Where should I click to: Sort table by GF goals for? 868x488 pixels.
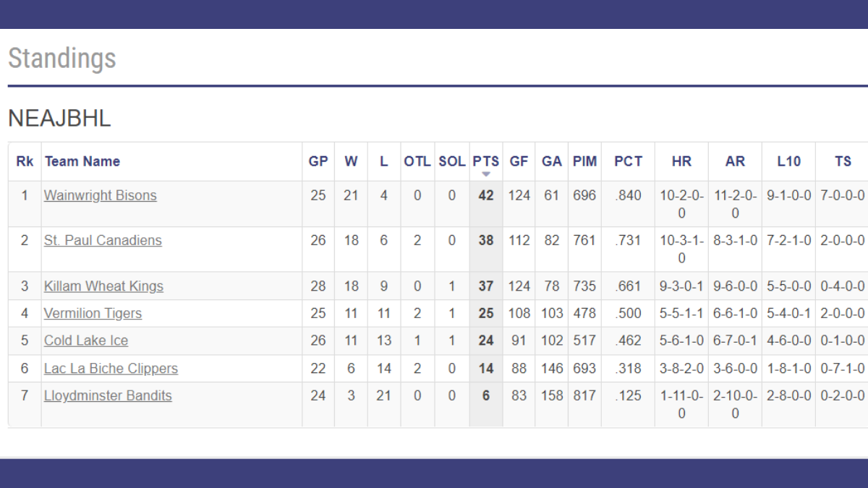[x=519, y=161]
